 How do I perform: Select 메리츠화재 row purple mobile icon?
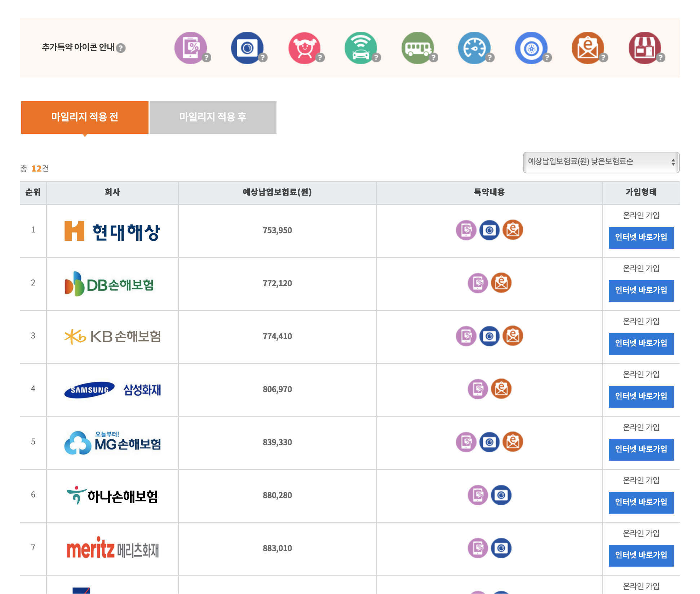coord(478,548)
